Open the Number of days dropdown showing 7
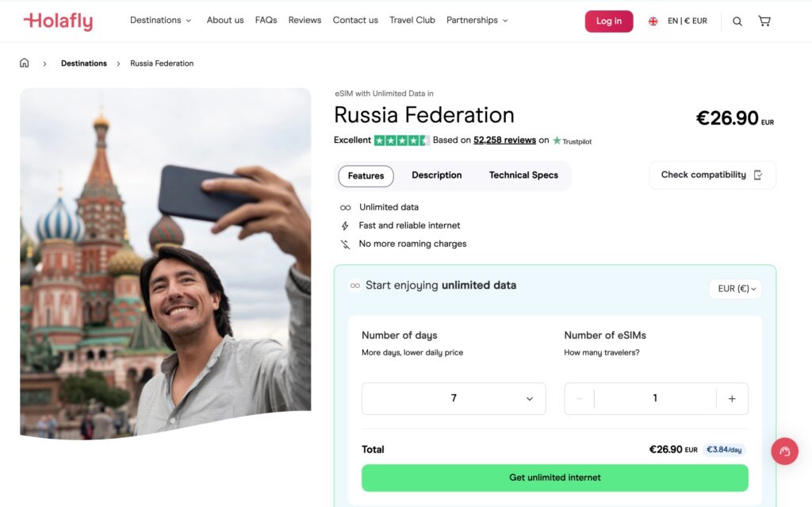This screenshot has height=507, width=812. pyautogui.click(x=453, y=398)
